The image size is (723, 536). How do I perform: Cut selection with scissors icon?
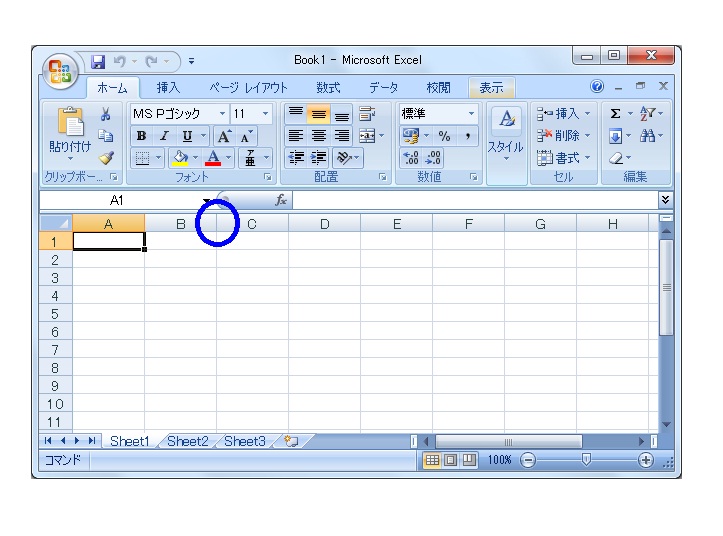(106, 114)
